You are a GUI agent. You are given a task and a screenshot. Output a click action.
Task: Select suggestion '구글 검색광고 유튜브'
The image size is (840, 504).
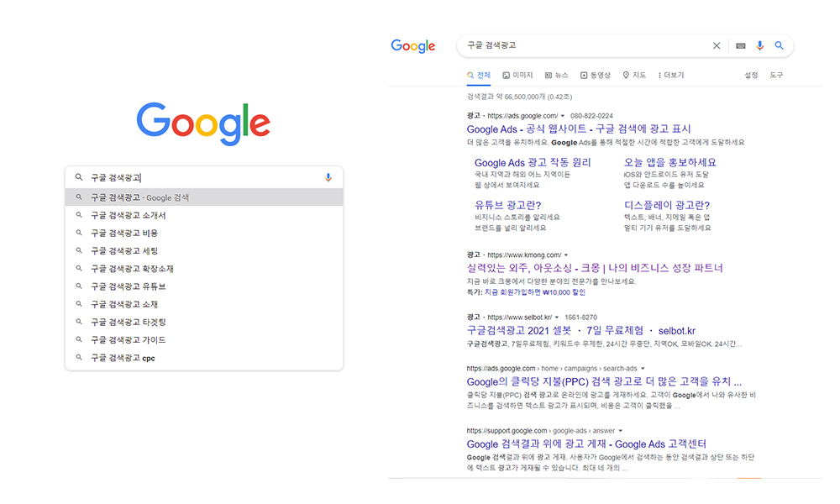(x=204, y=286)
